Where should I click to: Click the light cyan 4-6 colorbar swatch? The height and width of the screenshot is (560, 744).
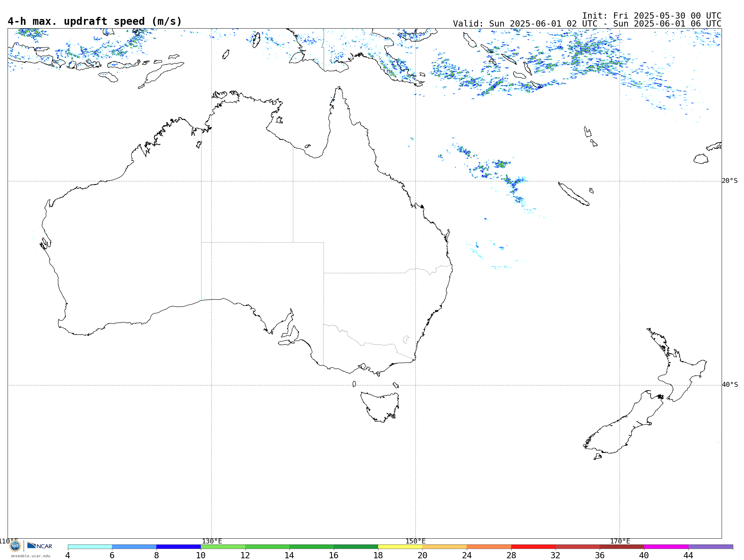point(90,547)
